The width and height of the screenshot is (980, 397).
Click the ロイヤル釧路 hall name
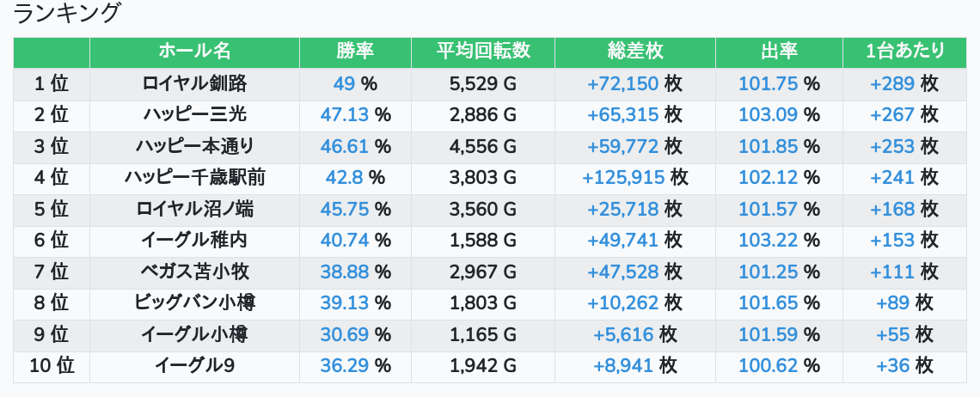coord(194,84)
